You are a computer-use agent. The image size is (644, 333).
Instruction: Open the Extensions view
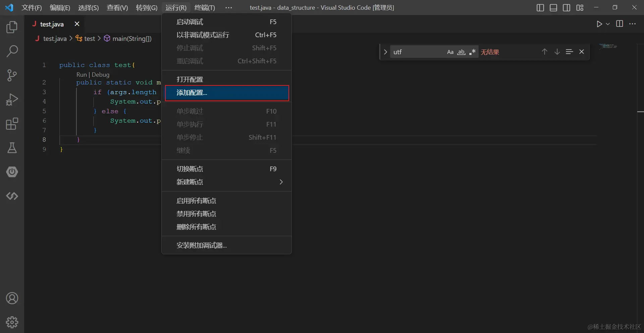click(x=12, y=124)
